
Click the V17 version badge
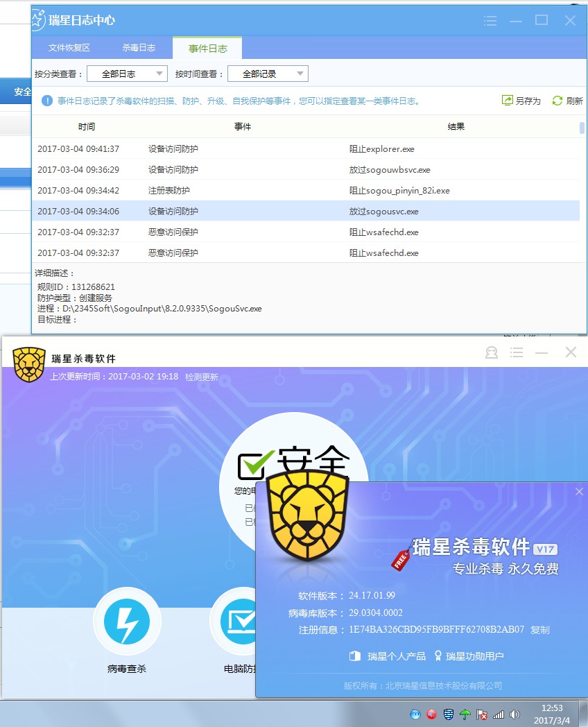(546, 549)
